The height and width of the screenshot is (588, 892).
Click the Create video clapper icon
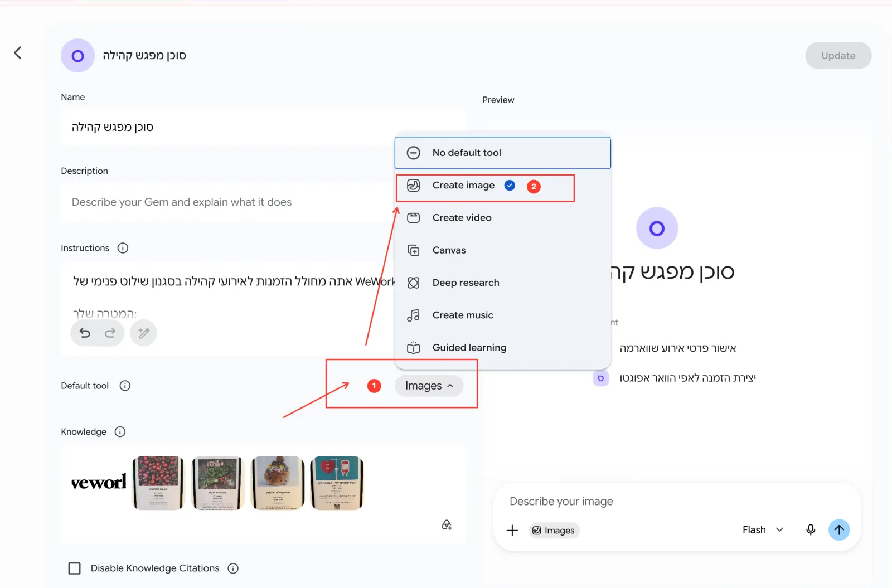coord(413,218)
